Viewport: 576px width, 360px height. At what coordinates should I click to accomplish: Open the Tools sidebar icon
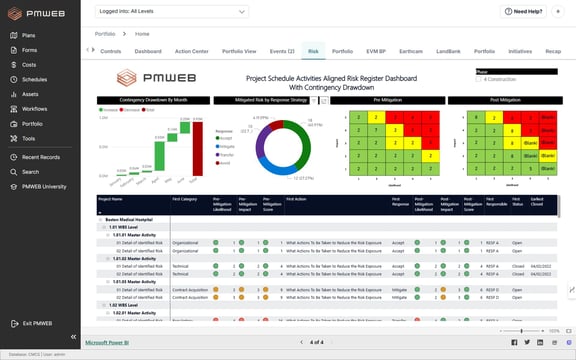coord(14,138)
